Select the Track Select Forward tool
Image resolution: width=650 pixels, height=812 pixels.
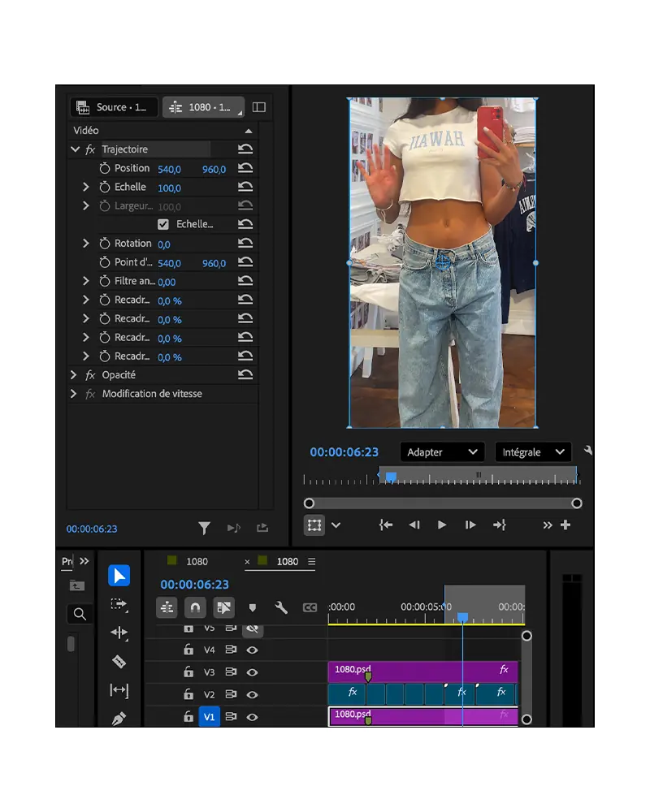coord(119,604)
